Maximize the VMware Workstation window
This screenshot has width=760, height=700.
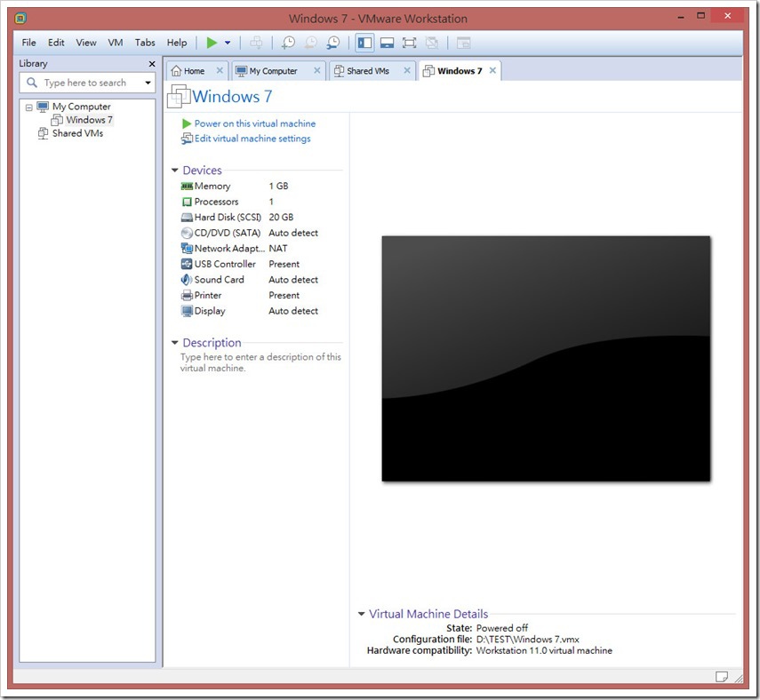point(700,16)
